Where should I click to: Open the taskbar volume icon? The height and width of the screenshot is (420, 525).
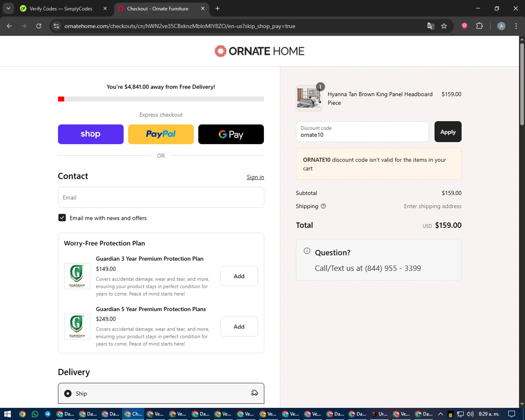pyautogui.click(x=470, y=414)
